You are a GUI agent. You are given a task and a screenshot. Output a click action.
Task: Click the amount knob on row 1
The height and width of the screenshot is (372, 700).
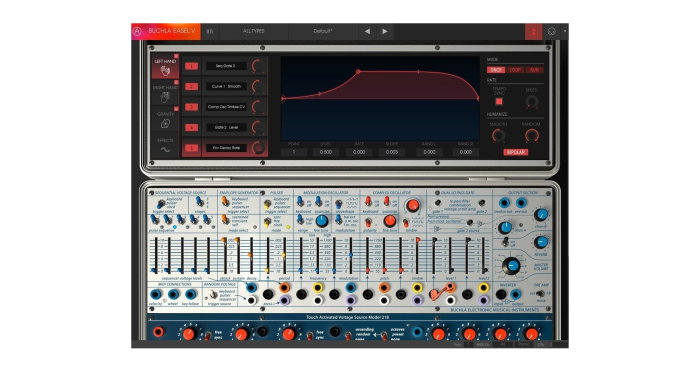[258, 66]
